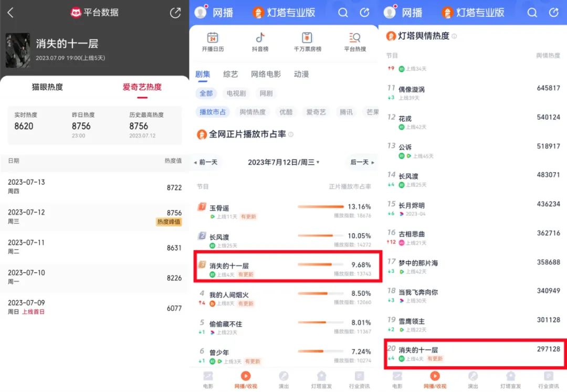The width and height of the screenshot is (567, 392).
Task: Select the 剧集 tab
Action: pyautogui.click(x=203, y=75)
